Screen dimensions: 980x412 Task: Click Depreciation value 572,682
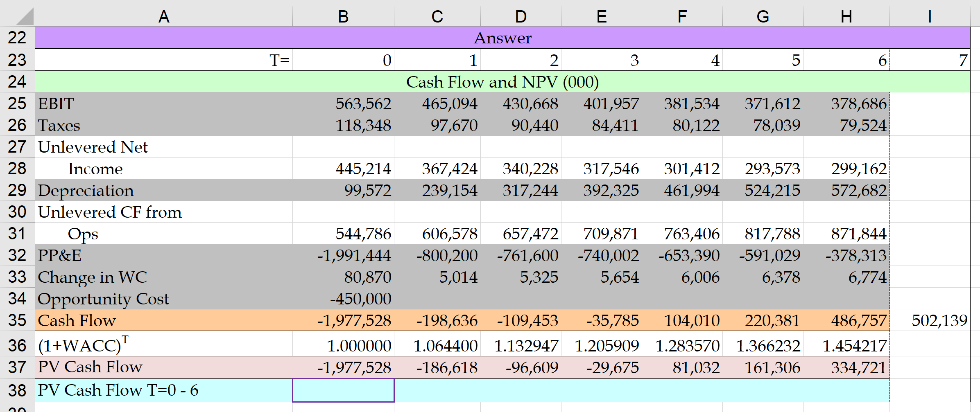(859, 190)
